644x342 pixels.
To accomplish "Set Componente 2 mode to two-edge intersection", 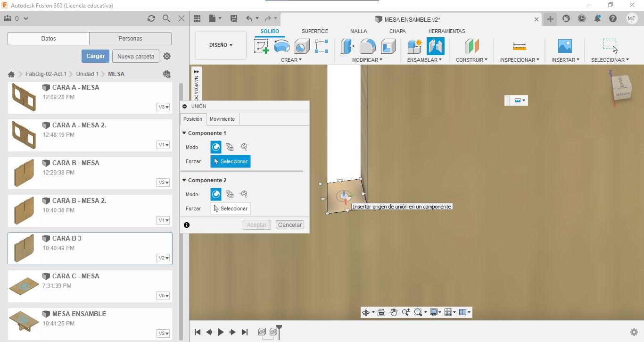I will pyautogui.click(x=243, y=194).
